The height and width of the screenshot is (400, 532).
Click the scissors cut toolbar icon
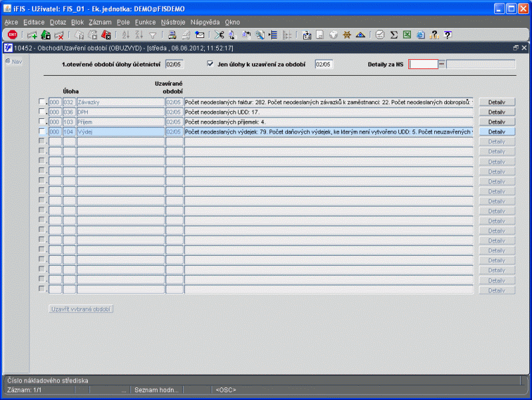pos(219,35)
